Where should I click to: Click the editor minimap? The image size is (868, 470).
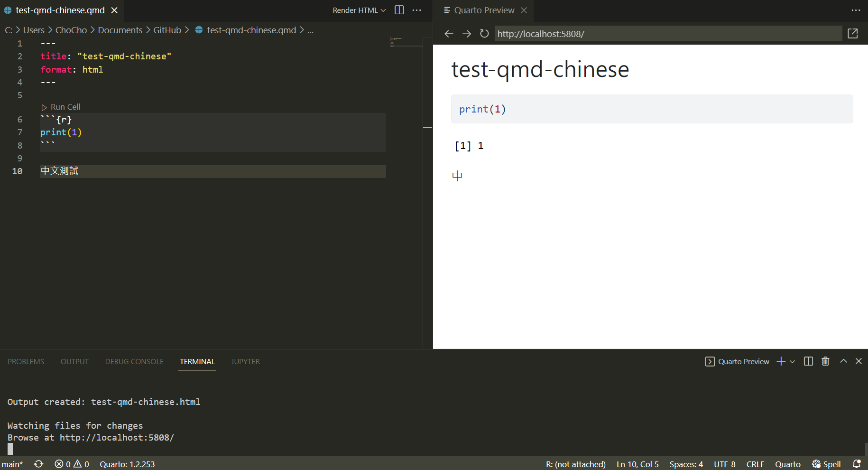406,42
